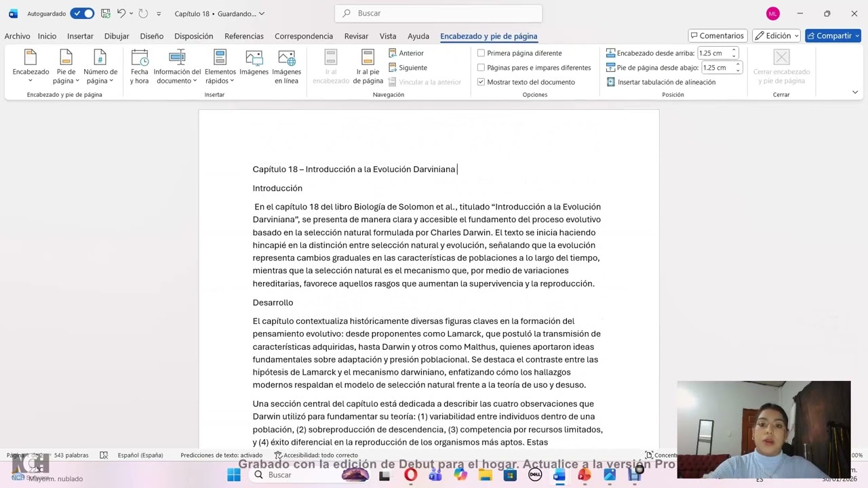Screen dimensions: 868x488
Task: Customize Quick Access Toolbar dropdown
Action: coord(159,14)
